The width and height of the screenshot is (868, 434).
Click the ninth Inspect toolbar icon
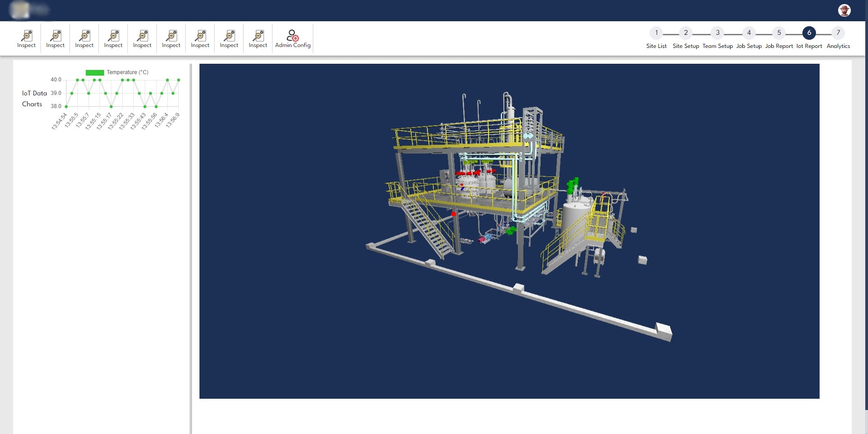[258, 39]
